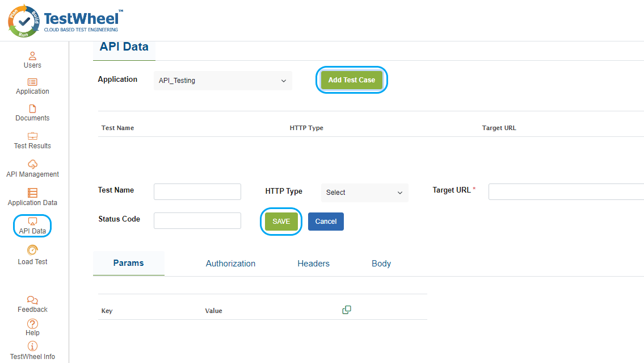Click the Add Test Case button
Image resolution: width=644 pixels, height=363 pixels.
pyautogui.click(x=352, y=80)
